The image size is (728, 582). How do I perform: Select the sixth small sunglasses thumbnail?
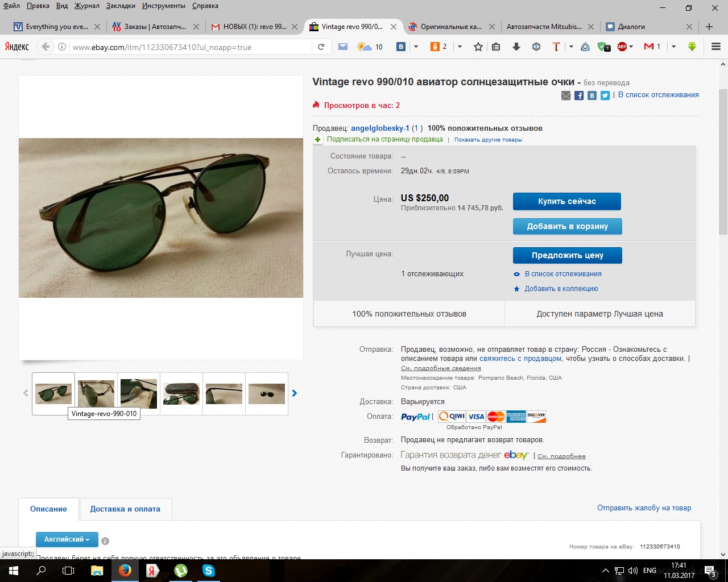point(267,394)
